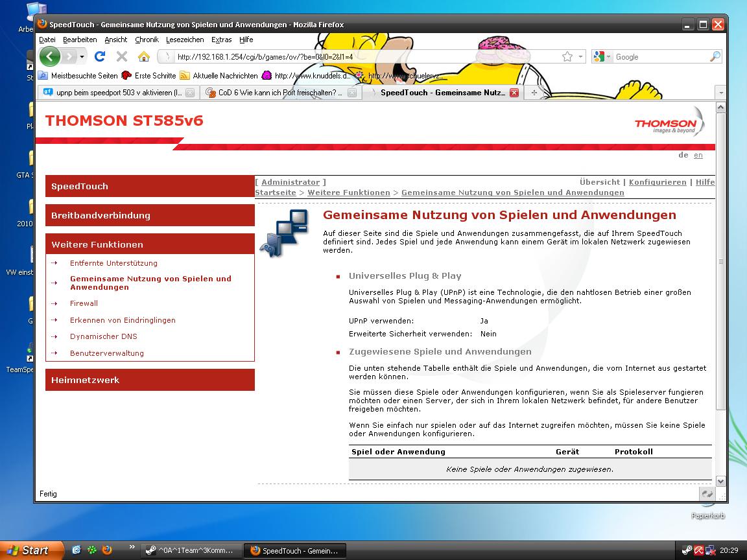Open Entfernte Unterstützung link
This screenshot has height=560, width=747.
113,263
